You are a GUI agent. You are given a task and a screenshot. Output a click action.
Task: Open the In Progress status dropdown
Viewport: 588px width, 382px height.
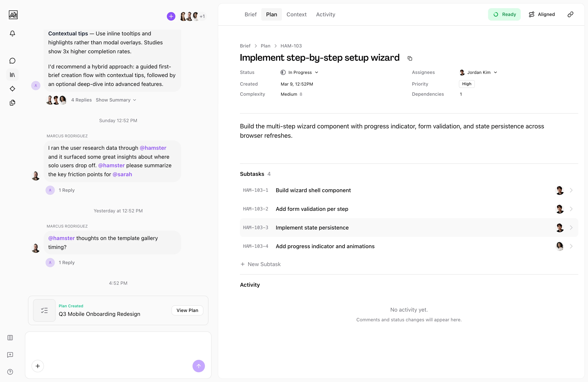299,72
